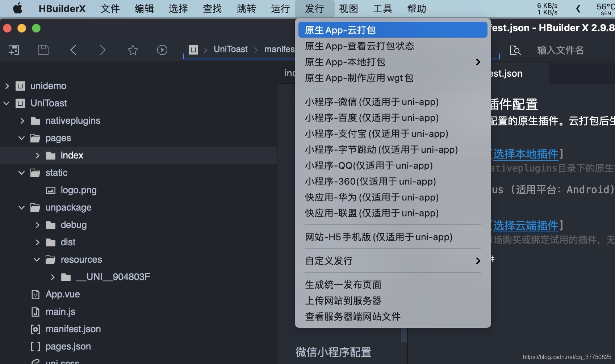The image size is (615, 364).
Task: Click the bookmark star icon
Action: [133, 50]
